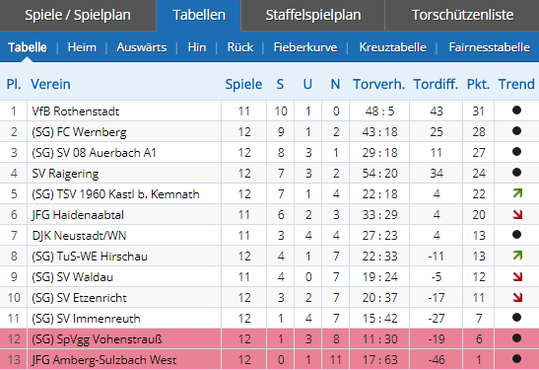Click red down-arrow trend icon for SV Waldau
This screenshot has height=370, width=539.
point(517,276)
